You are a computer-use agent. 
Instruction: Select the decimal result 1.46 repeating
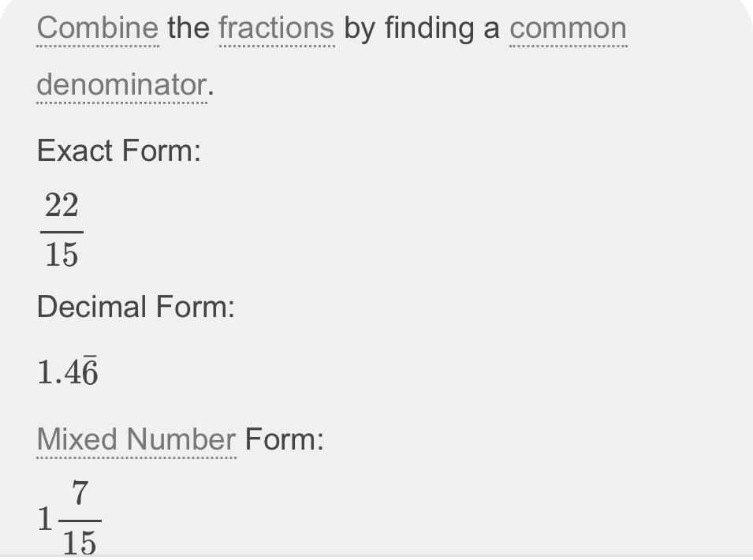coord(68,371)
